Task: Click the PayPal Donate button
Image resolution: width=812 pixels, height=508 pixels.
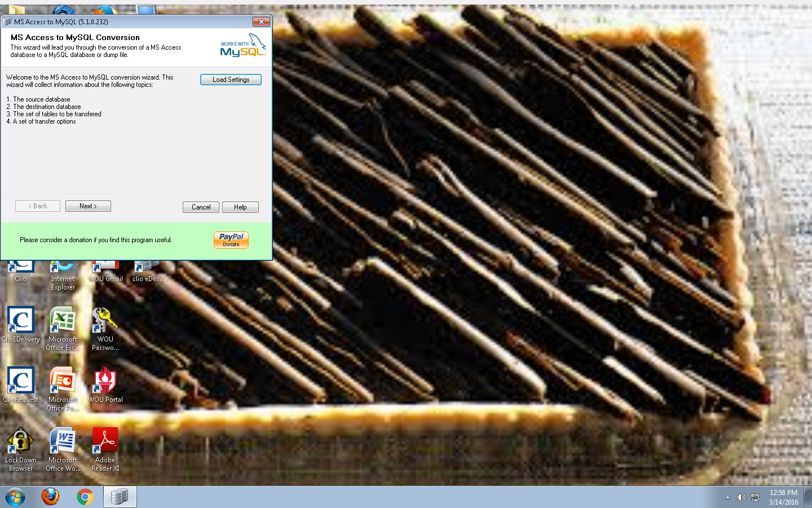Action: point(231,240)
